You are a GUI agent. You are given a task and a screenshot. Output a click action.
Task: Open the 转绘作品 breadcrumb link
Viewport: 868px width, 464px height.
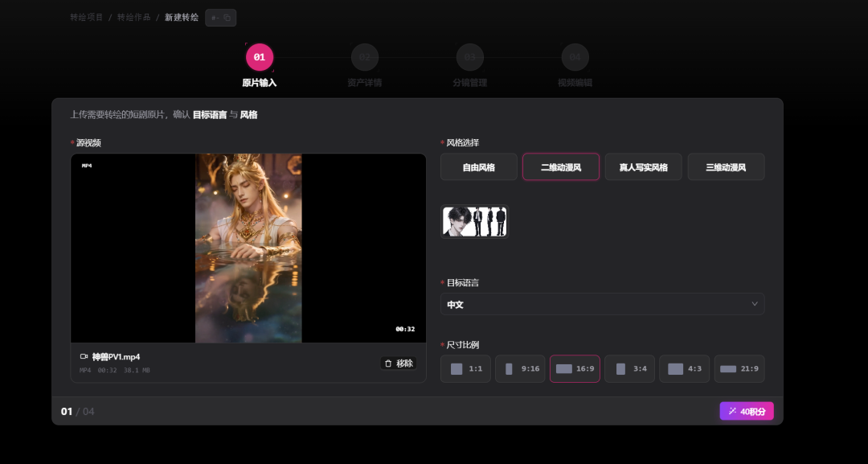(134, 17)
